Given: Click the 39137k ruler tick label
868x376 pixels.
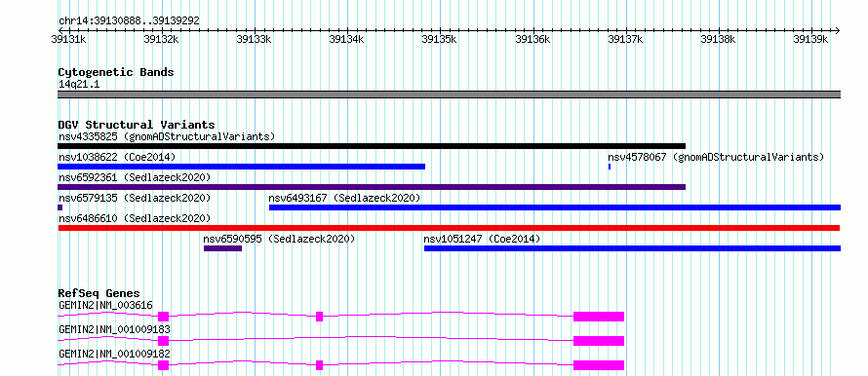Looking at the screenshot, I should coord(626,39).
